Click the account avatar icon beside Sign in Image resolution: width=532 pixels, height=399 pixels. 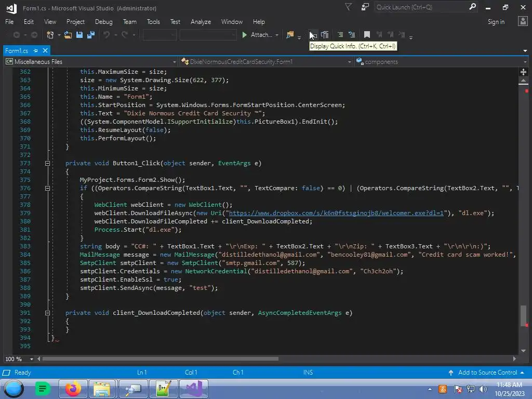pyautogui.click(x=523, y=21)
